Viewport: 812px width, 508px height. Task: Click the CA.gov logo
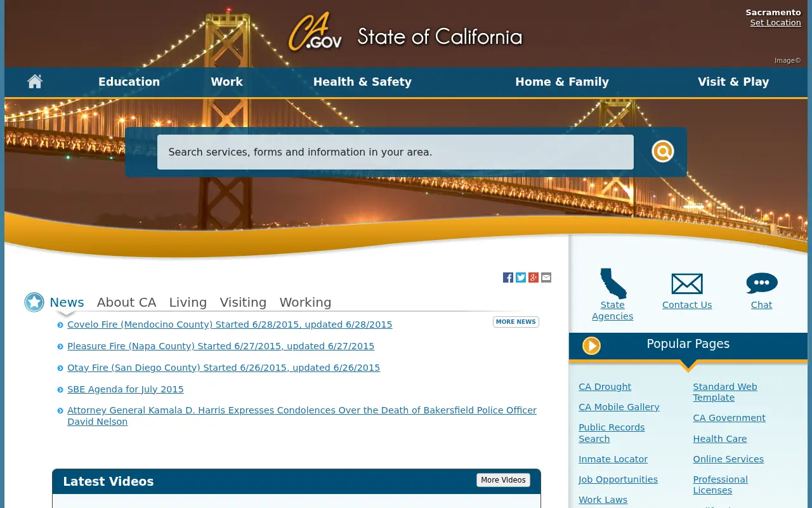pyautogui.click(x=315, y=32)
